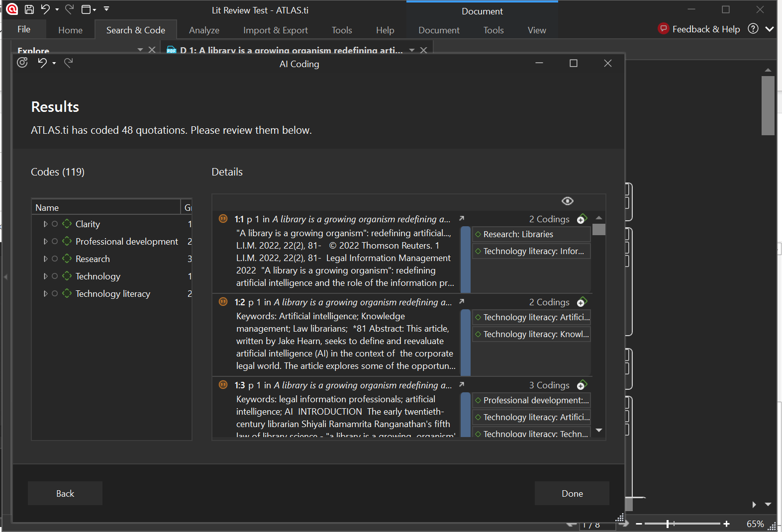Viewport: 782px width, 532px height.
Task: Toggle the circle next to Clarity
Action: (55, 224)
